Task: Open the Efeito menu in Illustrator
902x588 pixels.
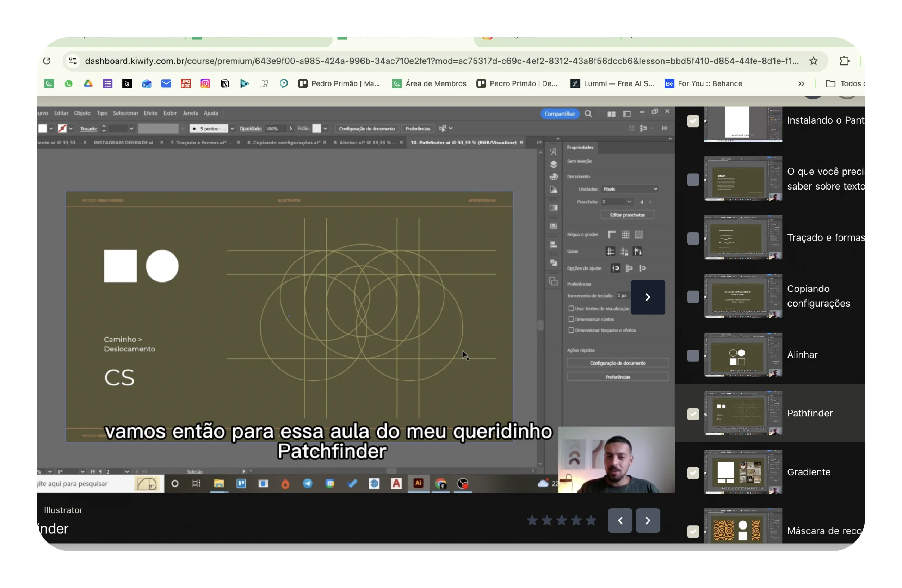Action: 150,113
